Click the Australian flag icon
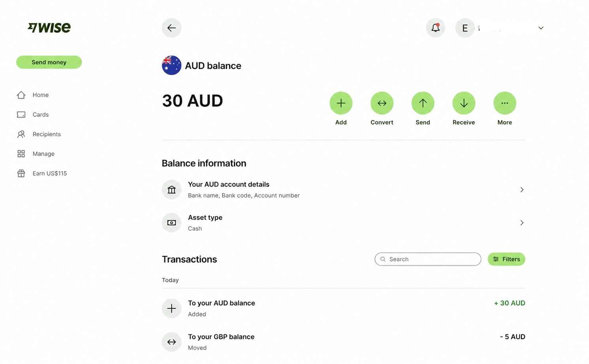The image size is (589, 364). pos(172,65)
